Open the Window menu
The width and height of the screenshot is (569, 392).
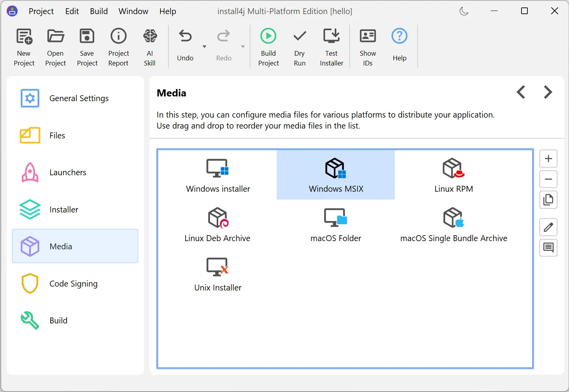pyautogui.click(x=133, y=11)
